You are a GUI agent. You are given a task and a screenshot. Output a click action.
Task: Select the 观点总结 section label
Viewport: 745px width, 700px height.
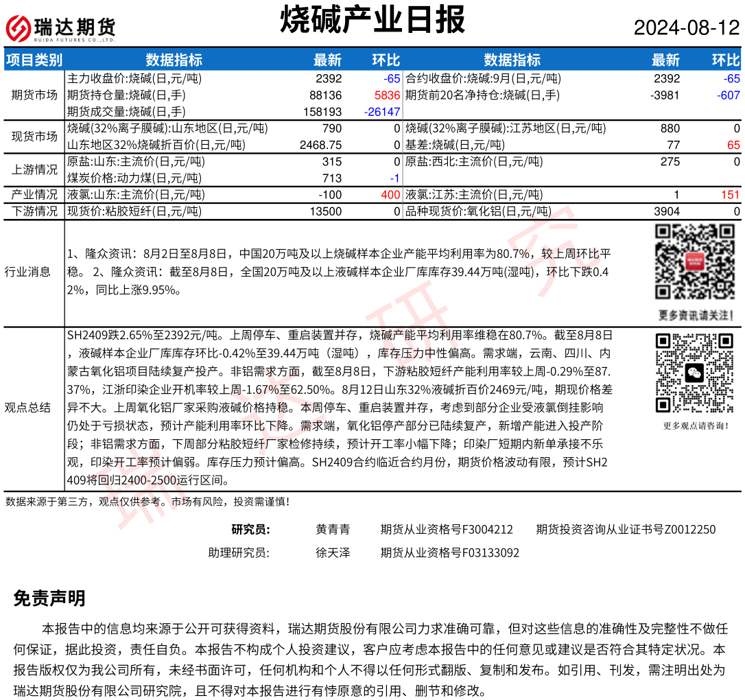pyautogui.click(x=27, y=408)
